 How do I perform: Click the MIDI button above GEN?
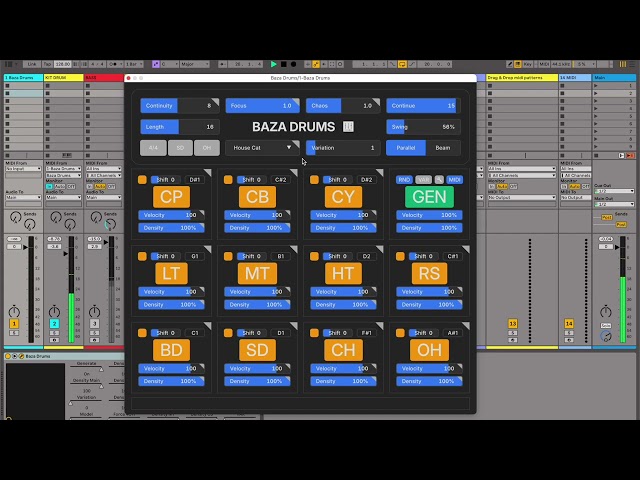pos(454,180)
